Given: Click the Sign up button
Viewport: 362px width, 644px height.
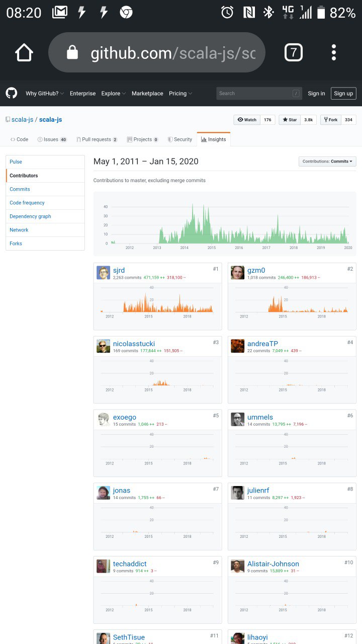Looking at the screenshot, I should coord(343,93).
